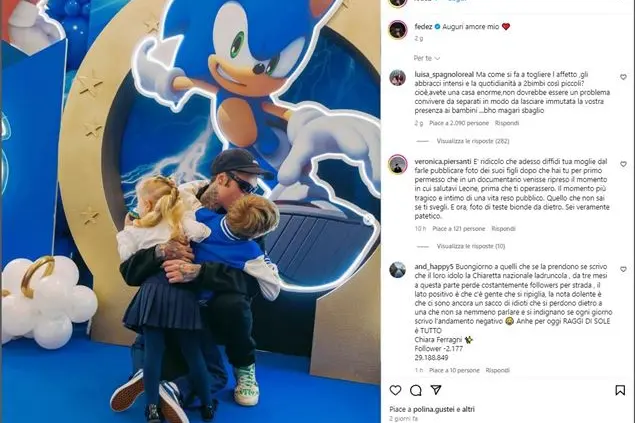
Task: Save the post with the bookmark icon
Action: [620, 390]
